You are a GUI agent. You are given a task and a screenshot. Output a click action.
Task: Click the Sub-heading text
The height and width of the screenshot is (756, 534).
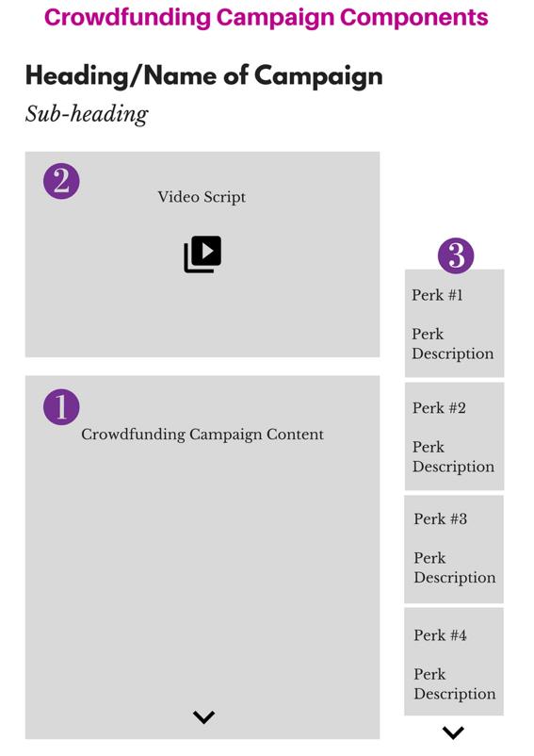pyautogui.click(x=87, y=114)
